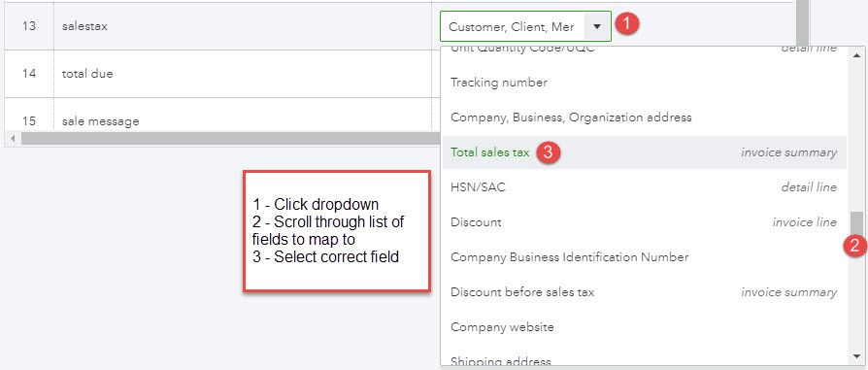The width and height of the screenshot is (868, 370).
Task: Select 'Discount' invoice line option
Action: point(645,222)
